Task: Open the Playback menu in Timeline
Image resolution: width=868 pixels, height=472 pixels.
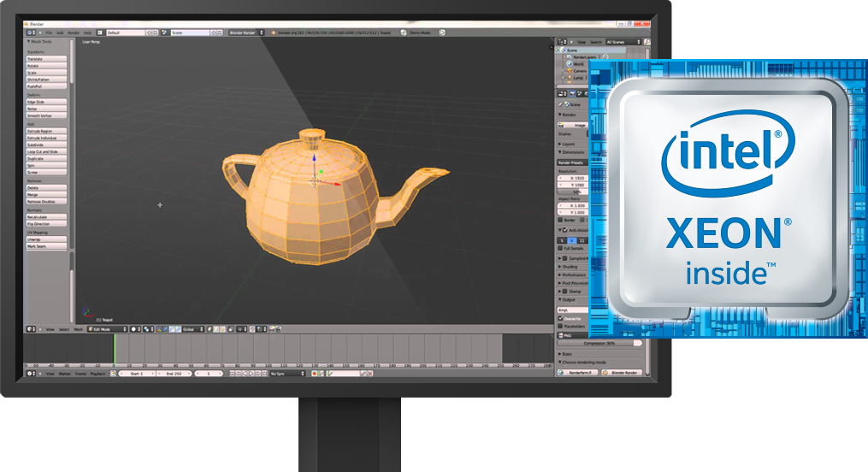Action: [97, 374]
